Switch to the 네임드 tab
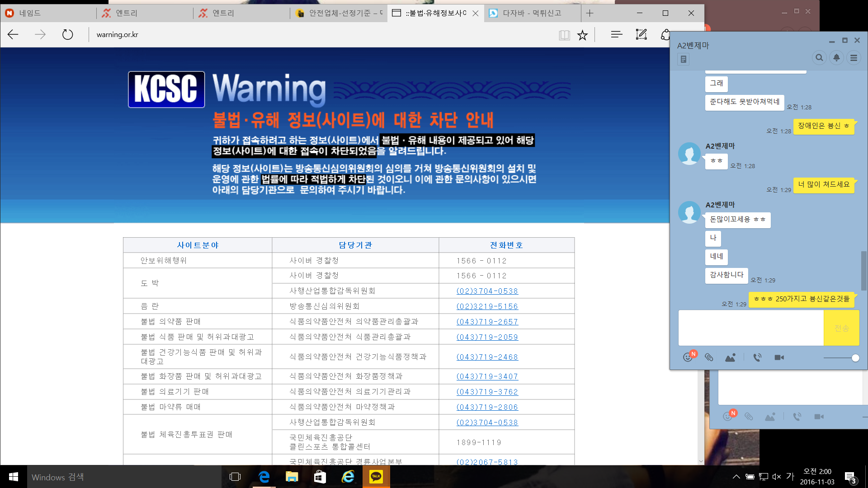The height and width of the screenshot is (488, 868). (48, 13)
